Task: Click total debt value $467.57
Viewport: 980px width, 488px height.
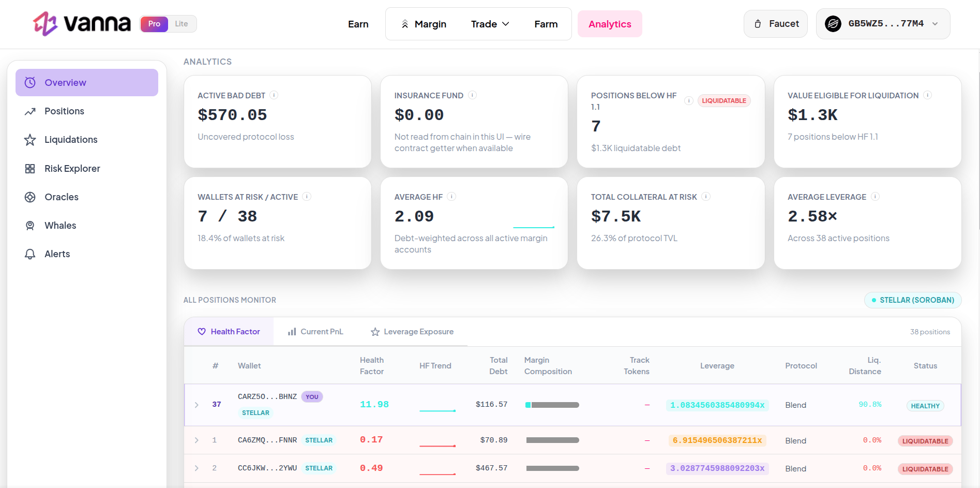Action: click(491, 468)
